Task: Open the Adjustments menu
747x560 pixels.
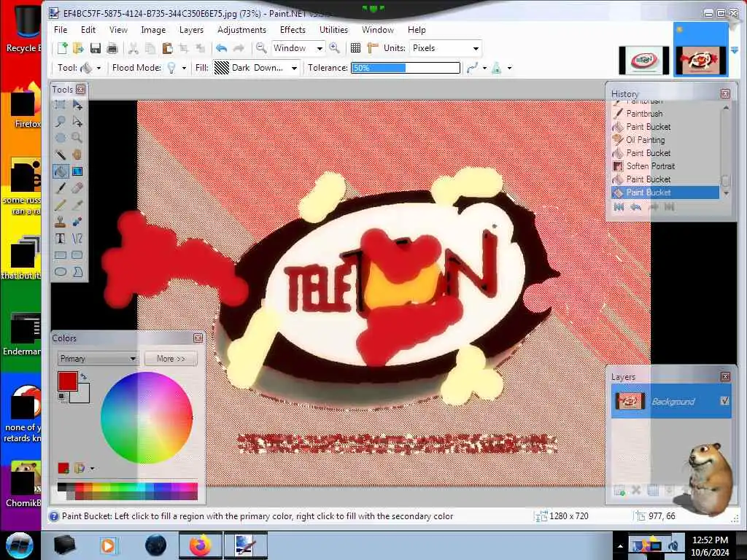Action: click(x=241, y=29)
